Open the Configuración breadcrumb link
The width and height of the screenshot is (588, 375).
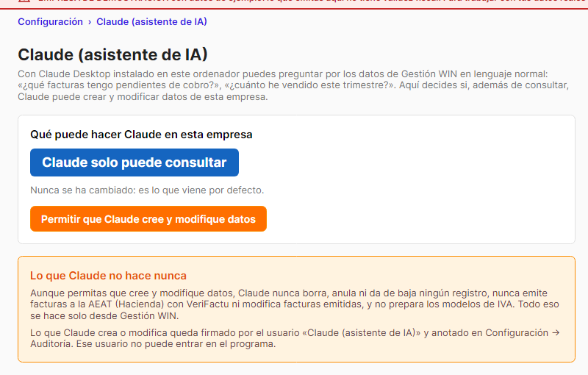(50, 22)
